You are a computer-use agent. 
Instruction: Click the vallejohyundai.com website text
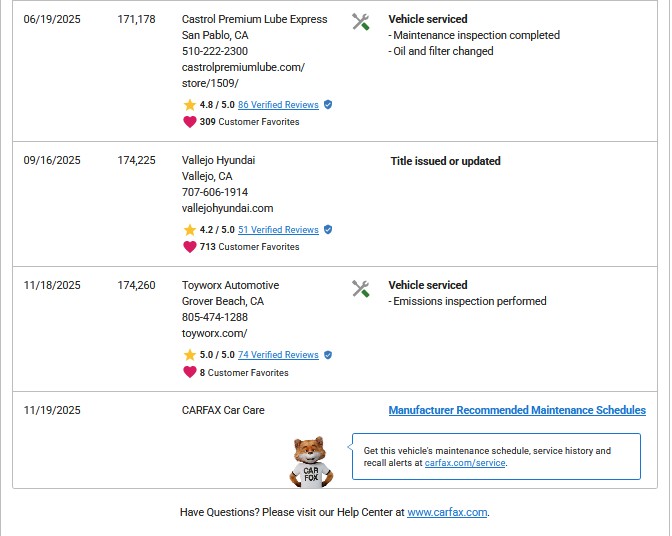227,208
